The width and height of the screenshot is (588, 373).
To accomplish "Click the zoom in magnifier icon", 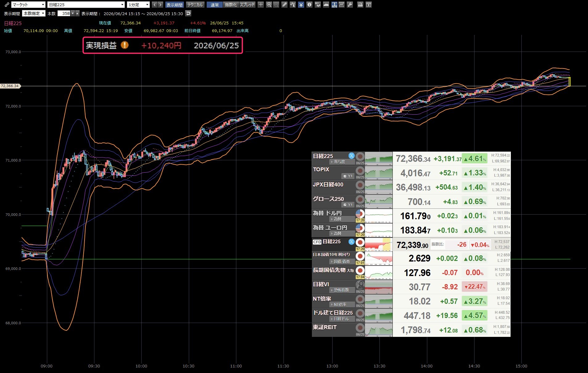I will (x=269, y=5).
